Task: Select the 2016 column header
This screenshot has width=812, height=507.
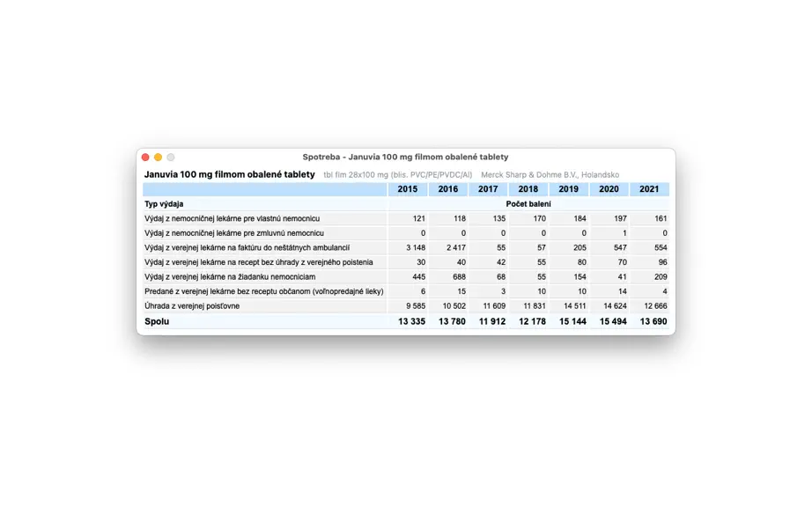Action: tap(448, 189)
